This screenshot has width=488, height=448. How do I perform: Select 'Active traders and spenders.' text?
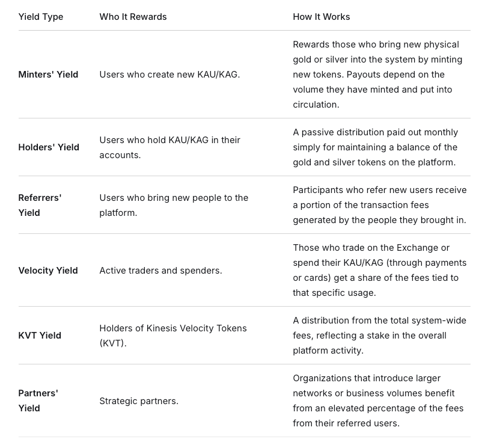pos(160,270)
